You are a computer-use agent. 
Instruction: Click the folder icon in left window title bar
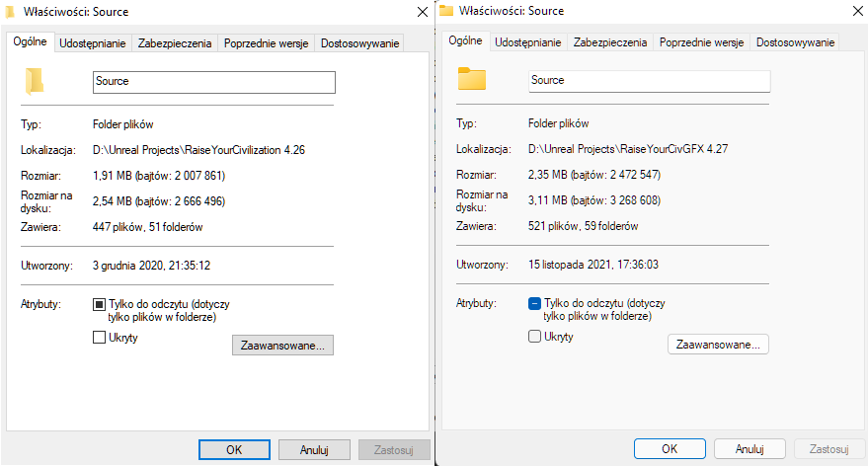10,12
